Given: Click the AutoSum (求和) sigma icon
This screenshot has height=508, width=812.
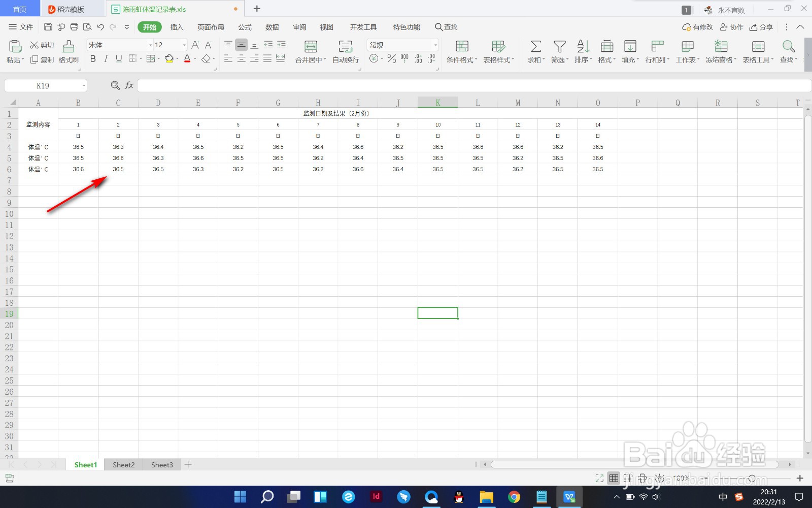Looking at the screenshot, I should (535, 47).
